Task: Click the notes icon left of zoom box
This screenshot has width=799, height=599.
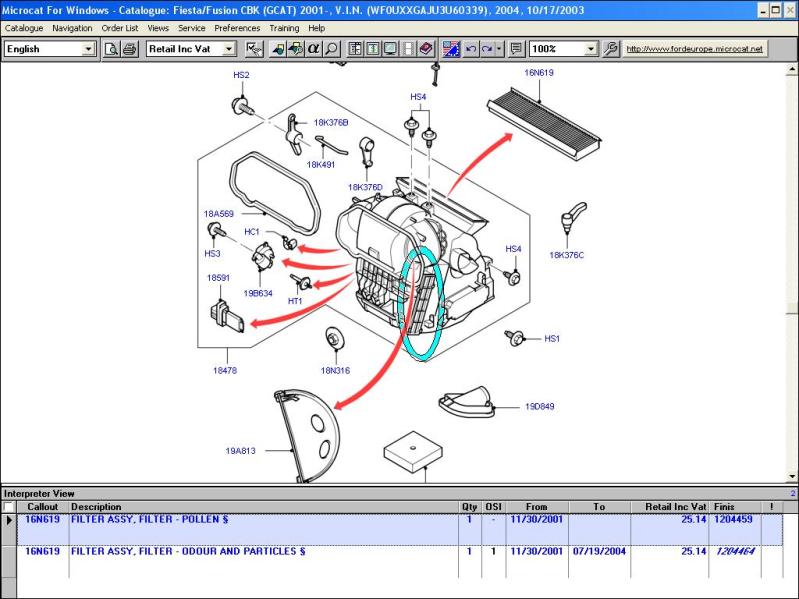Action: [516, 48]
